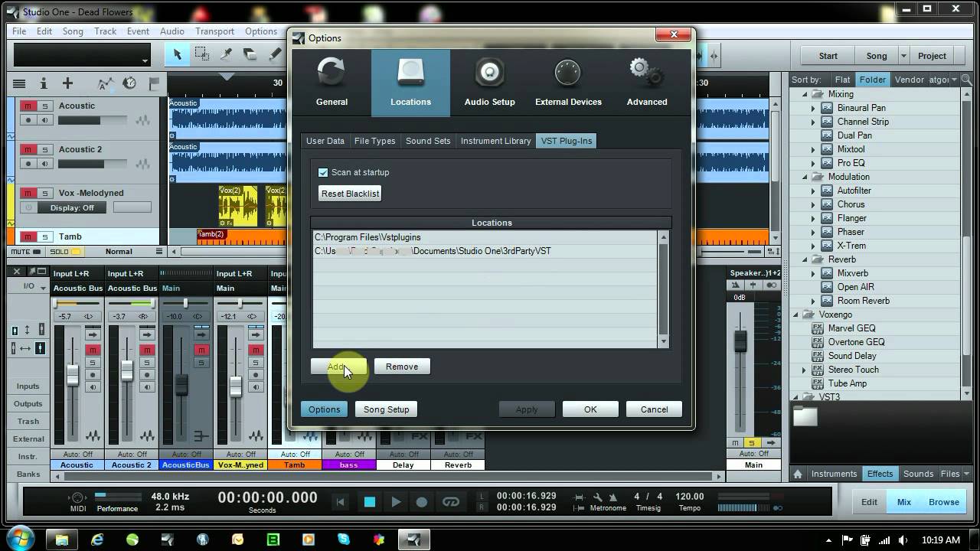Click the Remove location button
The height and width of the screenshot is (551, 980).
pyautogui.click(x=402, y=367)
